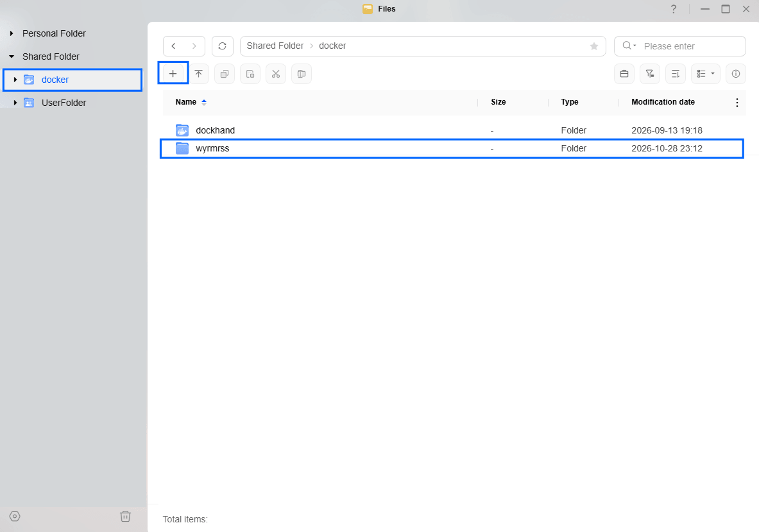Screen dimensions: 759x532
Task: Click Shared Folder in the breadcrumb path
Action: coord(275,46)
